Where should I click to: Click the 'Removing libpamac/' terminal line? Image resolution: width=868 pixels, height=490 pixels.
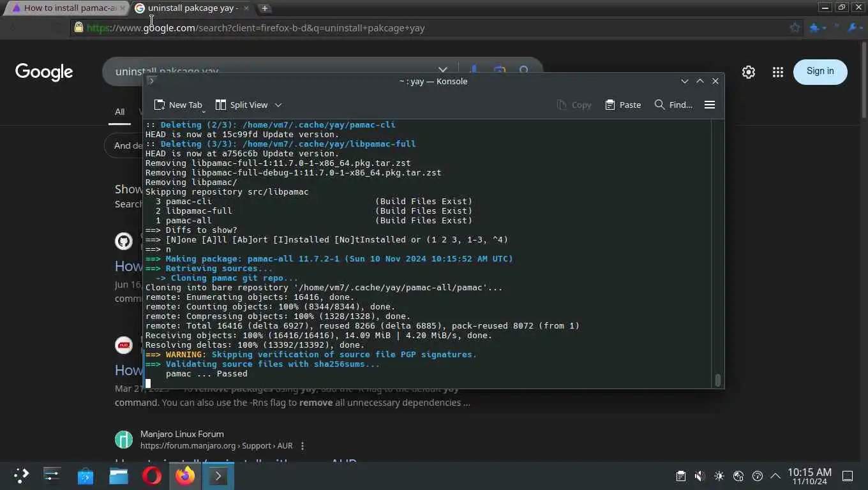tap(191, 182)
